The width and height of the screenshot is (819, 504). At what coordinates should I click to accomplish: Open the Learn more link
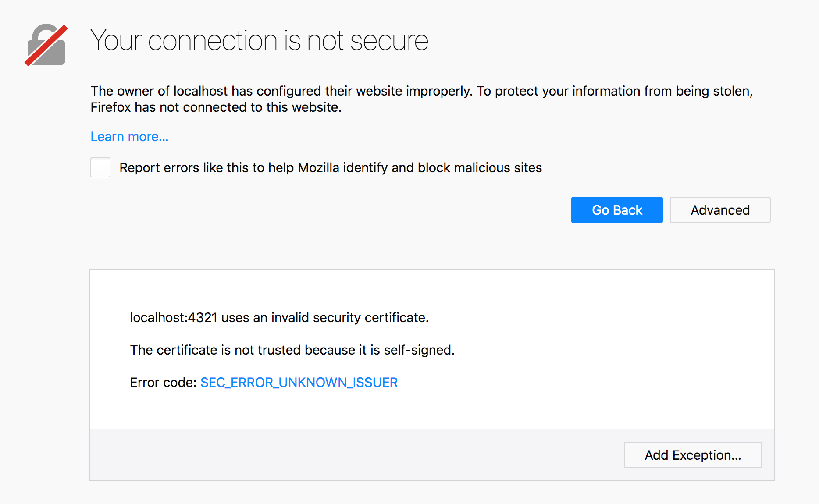point(129,136)
